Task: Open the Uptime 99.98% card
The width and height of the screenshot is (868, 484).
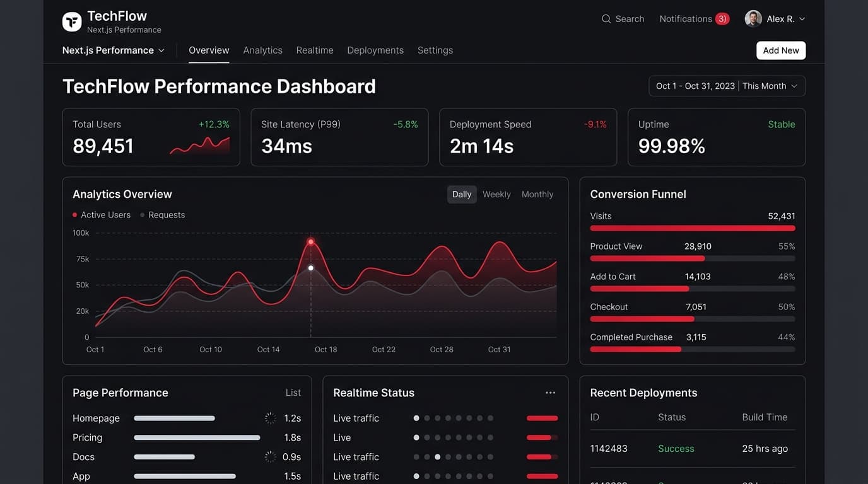Action: [x=717, y=137]
